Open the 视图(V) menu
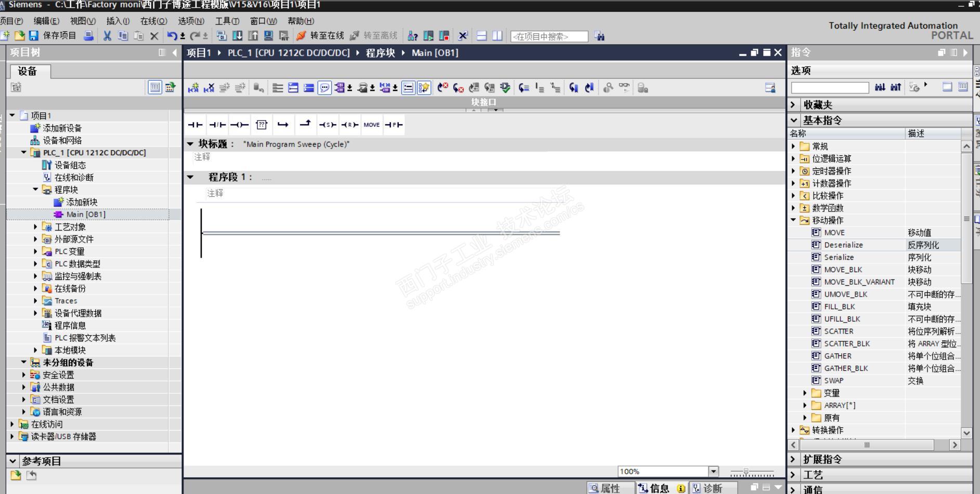The width and height of the screenshot is (980, 494). pyautogui.click(x=83, y=21)
